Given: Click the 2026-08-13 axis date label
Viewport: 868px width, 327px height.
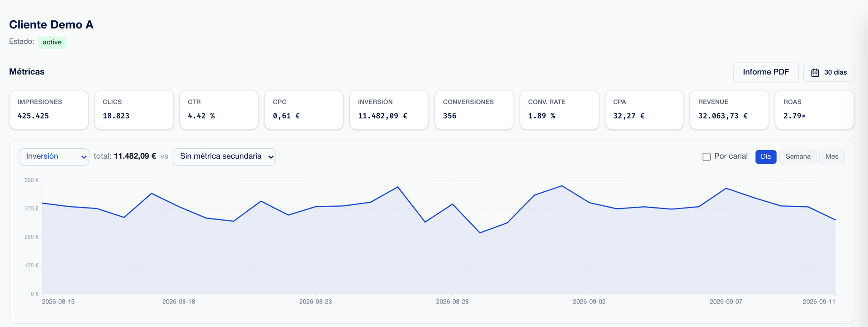Looking at the screenshot, I should (58, 302).
